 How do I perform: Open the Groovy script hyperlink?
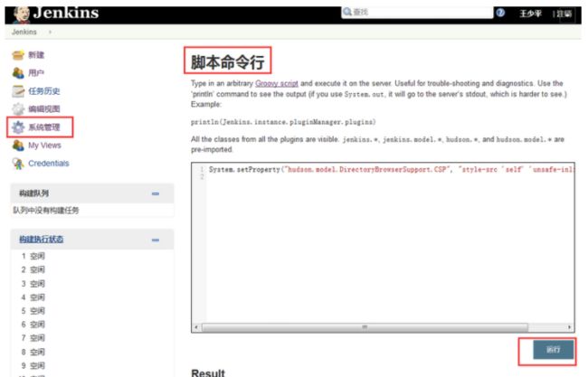pos(277,83)
